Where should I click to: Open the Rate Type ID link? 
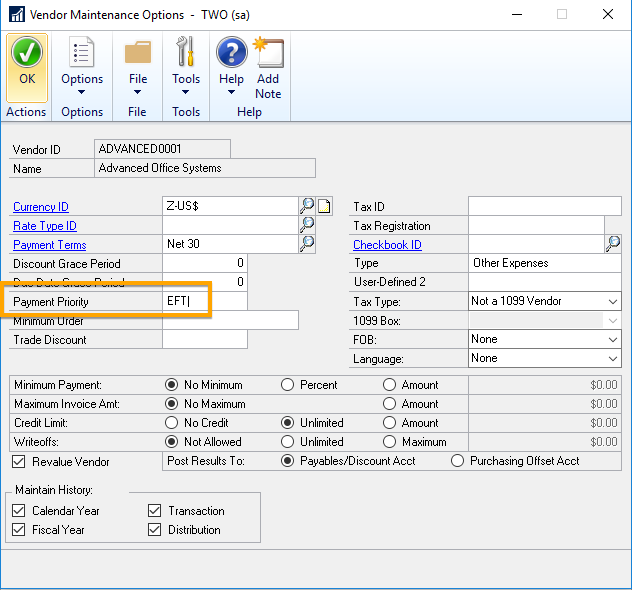[45, 226]
